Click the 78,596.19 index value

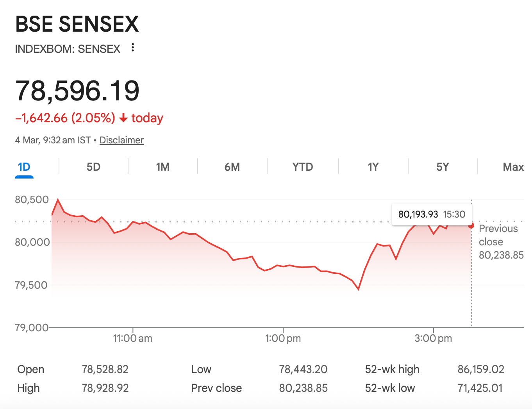coord(77,91)
